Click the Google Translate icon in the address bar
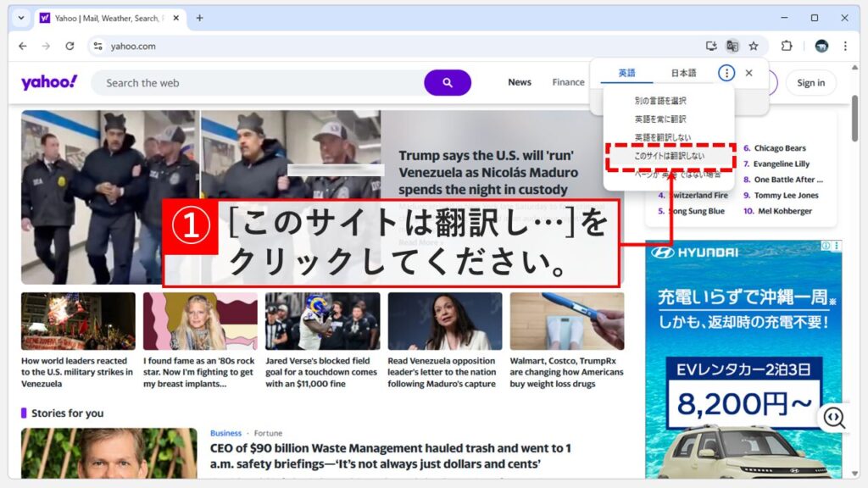This screenshot has width=868, height=488. click(734, 46)
